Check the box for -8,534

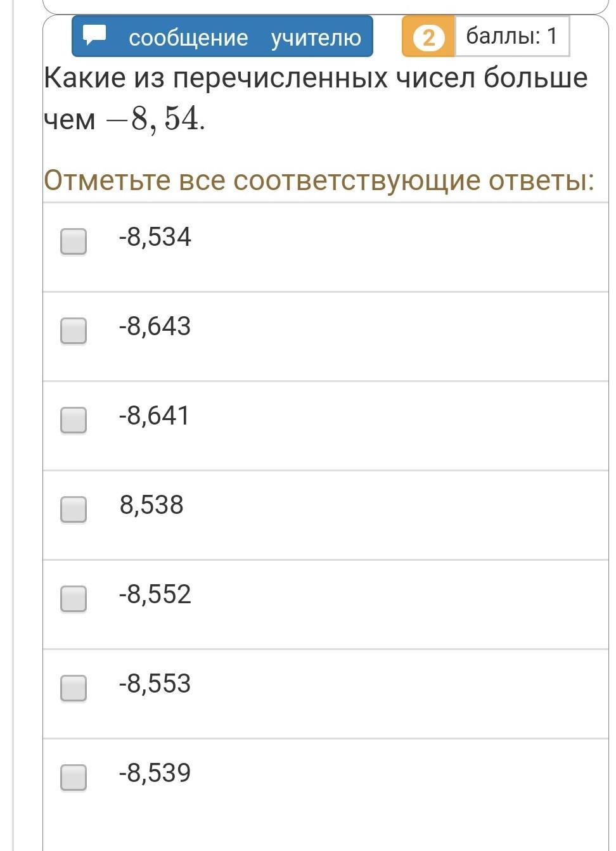[x=74, y=241]
